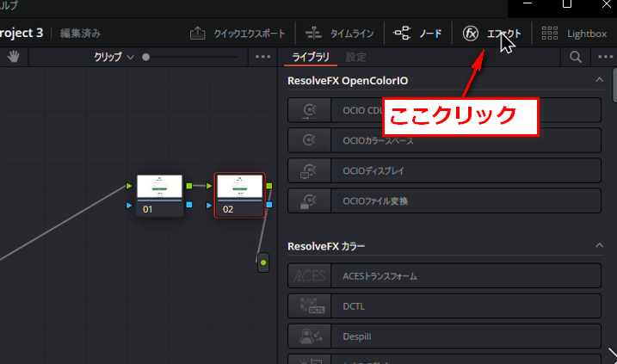This screenshot has width=617, height=364.
Task: Click the DCTL effect icon
Action: click(x=308, y=305)
